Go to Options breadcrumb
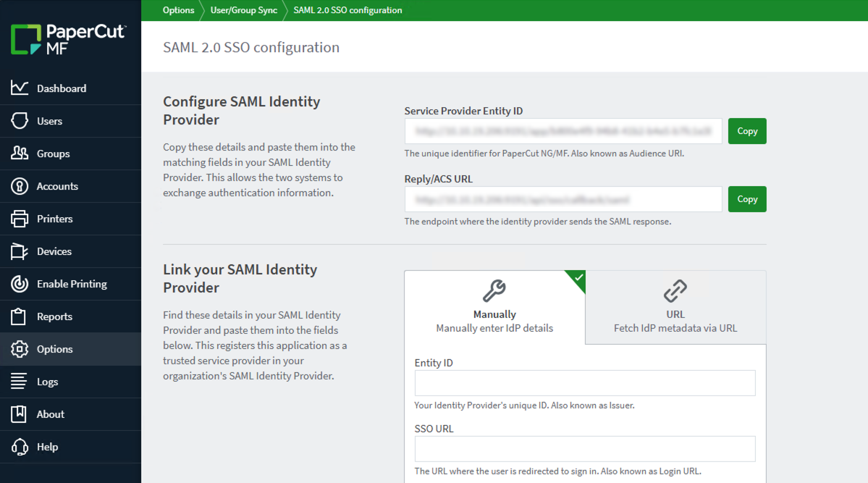The image size is (868, 483). (178, 10)
